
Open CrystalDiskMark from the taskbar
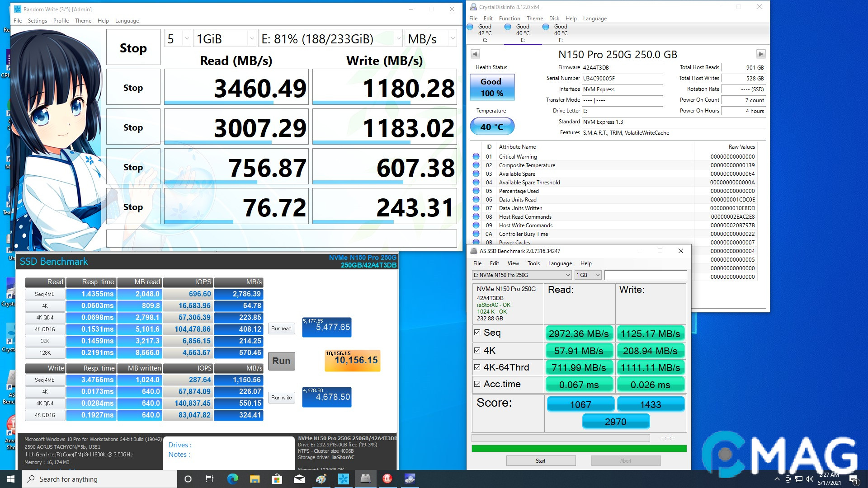(x=343, y=479)
